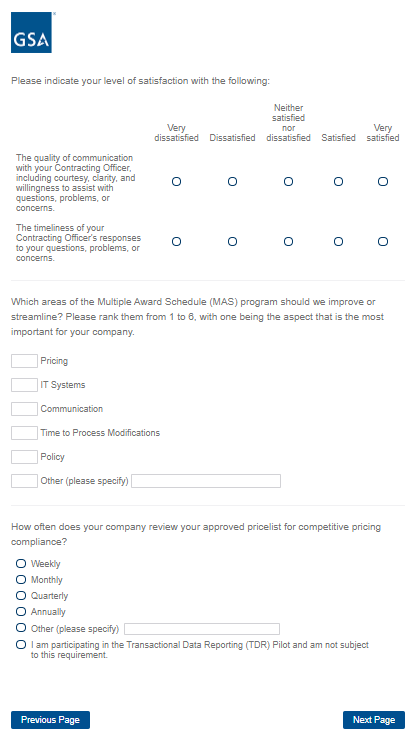
Task: Click the GSA logo
Action: (x=32, y=32)
